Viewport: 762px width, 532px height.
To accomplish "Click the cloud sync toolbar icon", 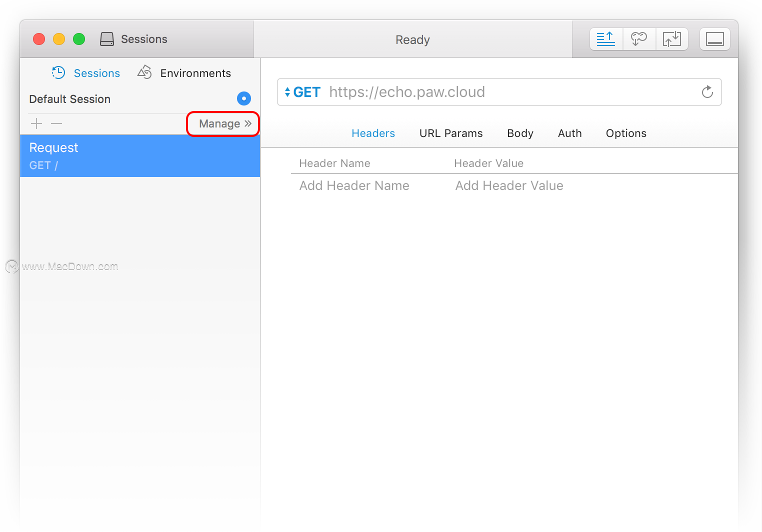I will [x=638, y=39].
